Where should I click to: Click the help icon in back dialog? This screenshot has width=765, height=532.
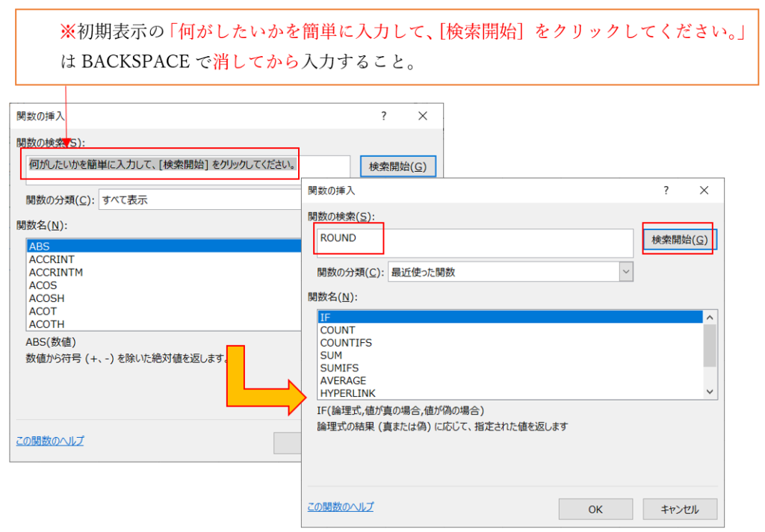click(383, 116)
